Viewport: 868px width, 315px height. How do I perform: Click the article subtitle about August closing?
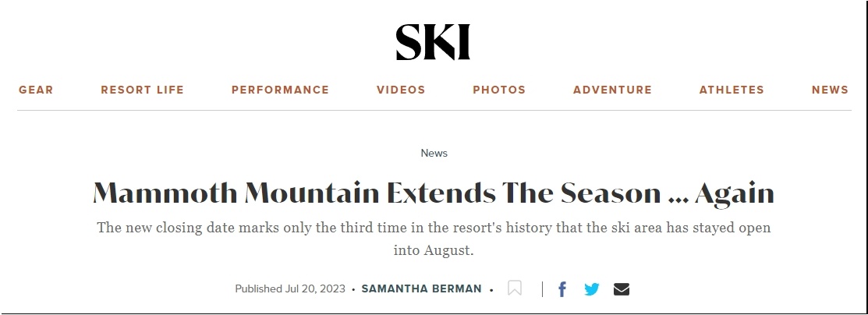(x=434, y=239)
